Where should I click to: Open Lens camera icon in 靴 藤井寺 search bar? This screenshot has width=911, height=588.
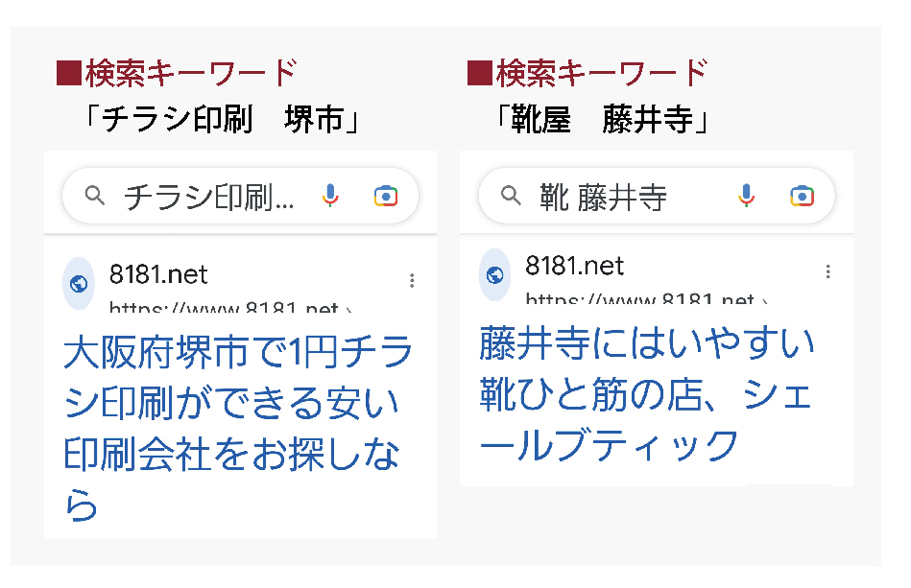[x=802, y=197]
